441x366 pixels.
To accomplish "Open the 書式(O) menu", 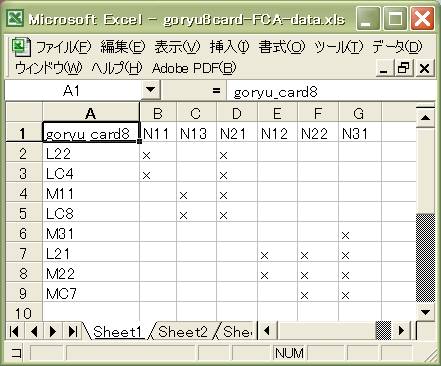I will 281,48.
